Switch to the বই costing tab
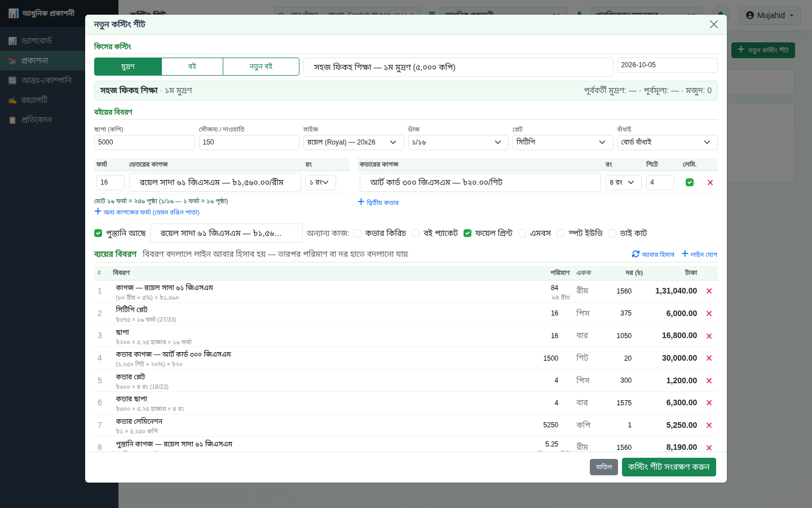The height and width of the screenshot is (508, 812). (x=192, y=67)
